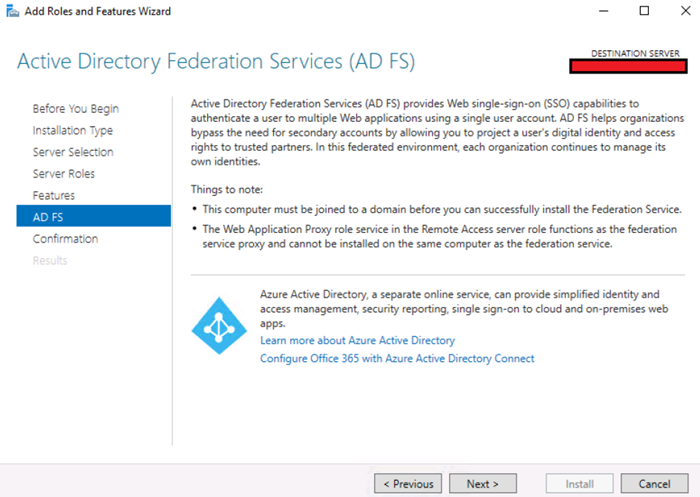Open Configure Office 365 with Azure AD Connect link
This screenshot has height=497, width=700.
click(397, 359)
